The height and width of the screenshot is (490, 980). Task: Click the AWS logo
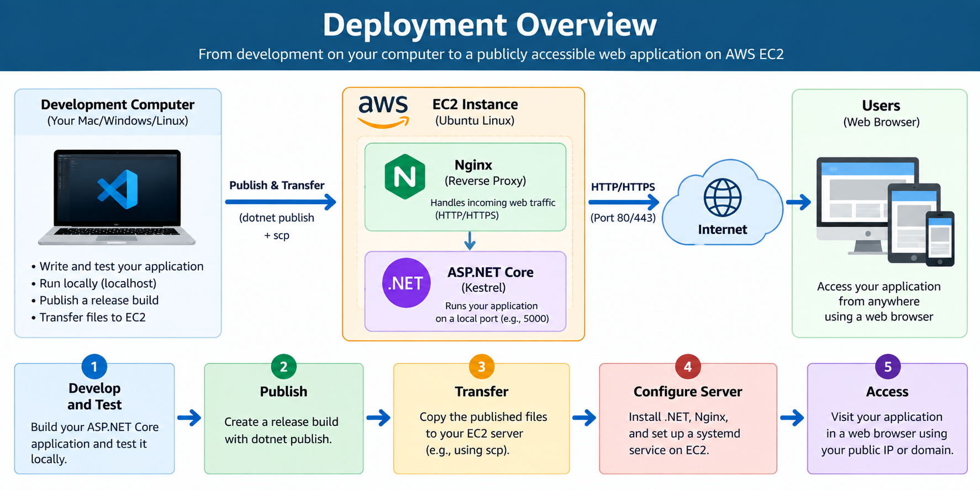(383, 112)
